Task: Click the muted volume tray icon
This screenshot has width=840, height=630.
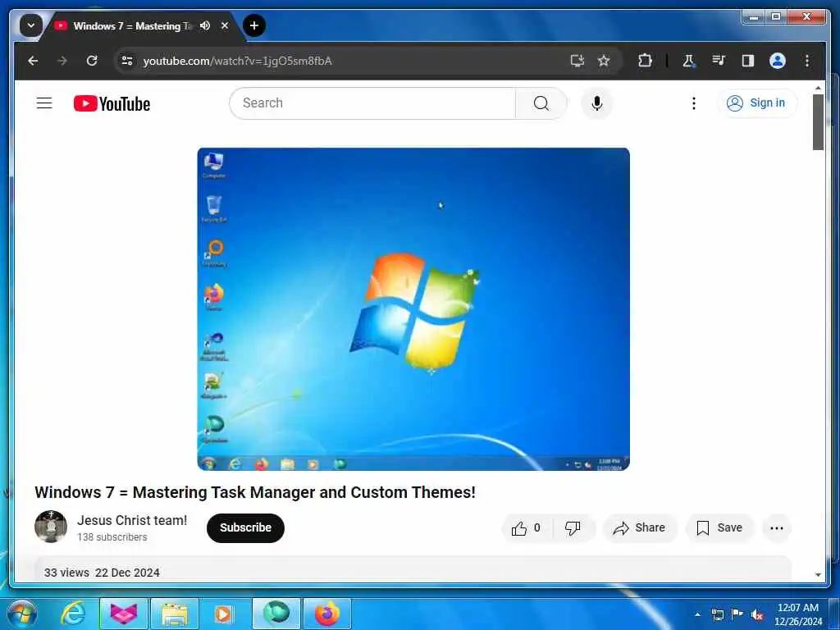Action: tap(757, 615)
